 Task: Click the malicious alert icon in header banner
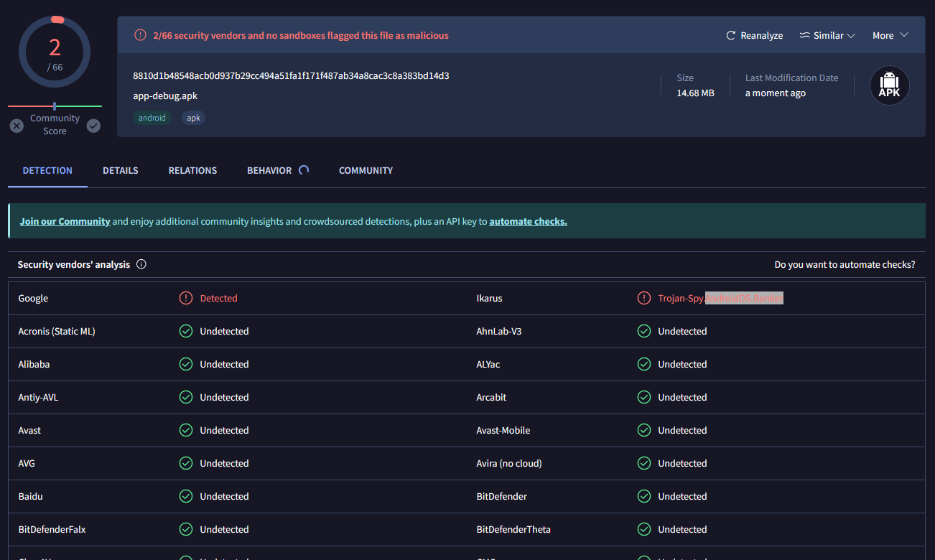click(140, 35)
